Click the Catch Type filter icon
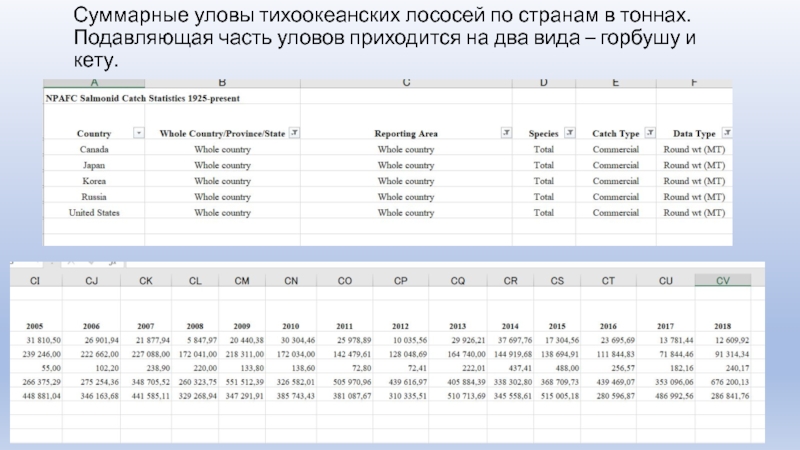 652,133
